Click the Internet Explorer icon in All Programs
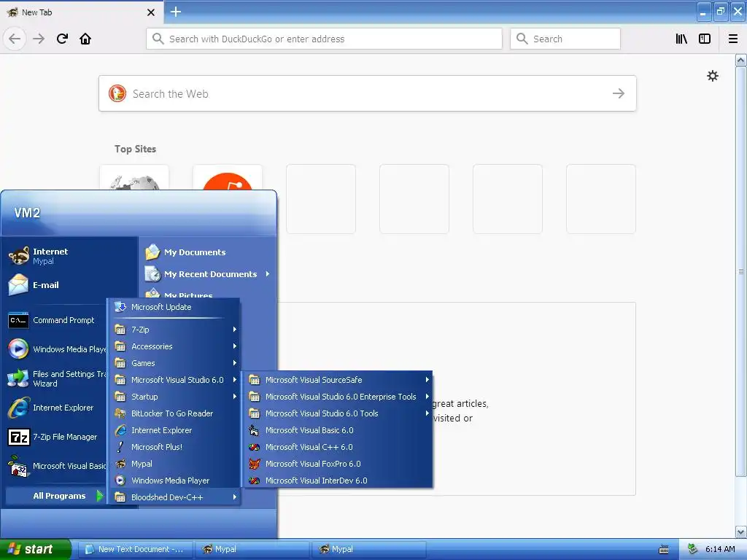Screen dimensions: 747x560 click(x=120, y=430)
